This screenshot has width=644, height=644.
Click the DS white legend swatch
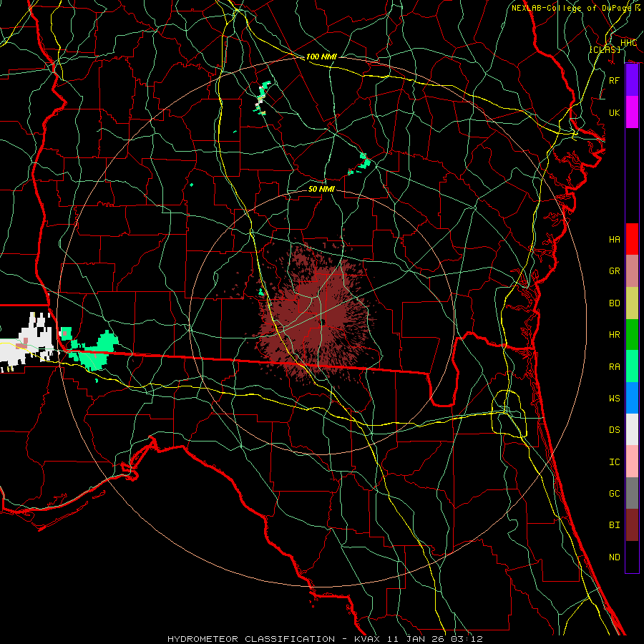(632, 429)
